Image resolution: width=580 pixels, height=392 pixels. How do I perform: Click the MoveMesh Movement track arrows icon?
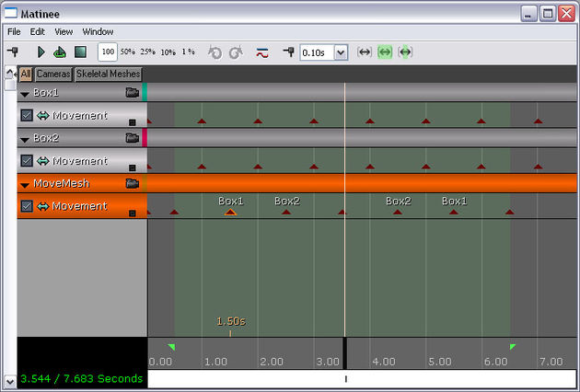click(43, 206)
